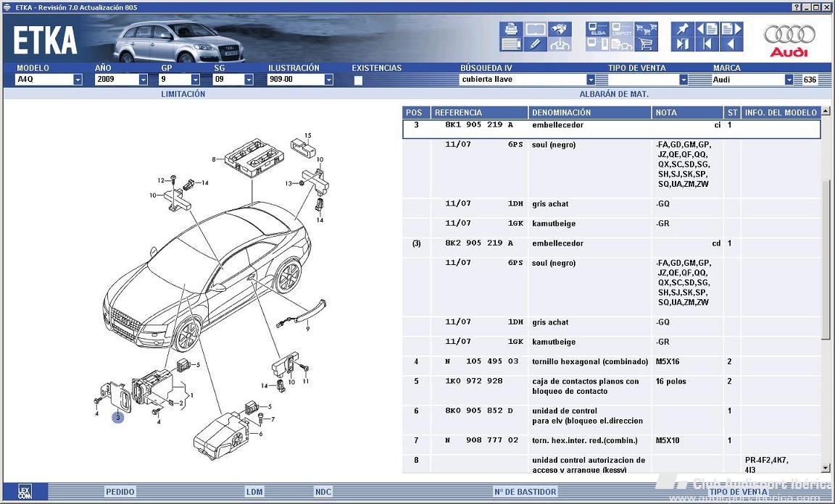The height and width of the screenshot is (504, 835).
Task: Open the Año dropdown showing 2009
Action: (x=143, y=80)
